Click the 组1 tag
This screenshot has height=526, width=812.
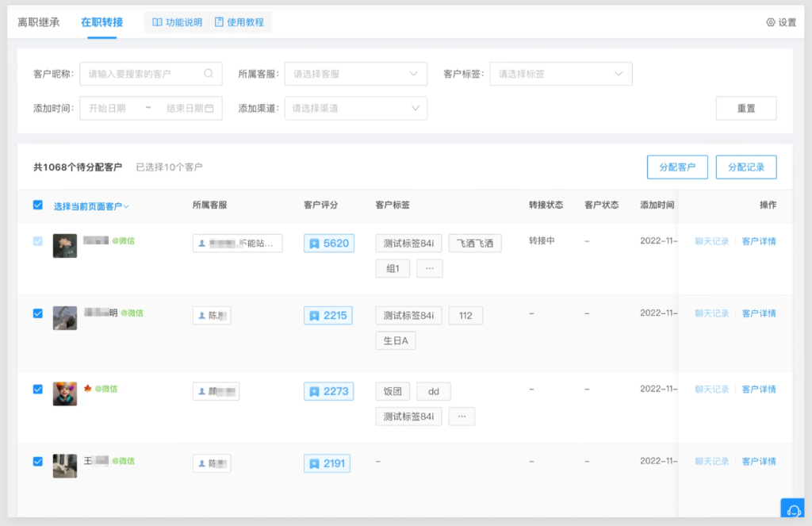[393, 268]
